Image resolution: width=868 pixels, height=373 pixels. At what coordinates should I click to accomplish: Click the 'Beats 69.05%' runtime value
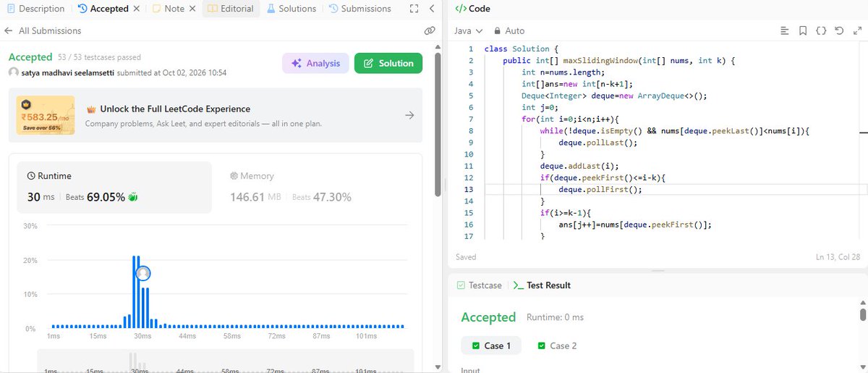pyautogui.click(x=95, y=197)
